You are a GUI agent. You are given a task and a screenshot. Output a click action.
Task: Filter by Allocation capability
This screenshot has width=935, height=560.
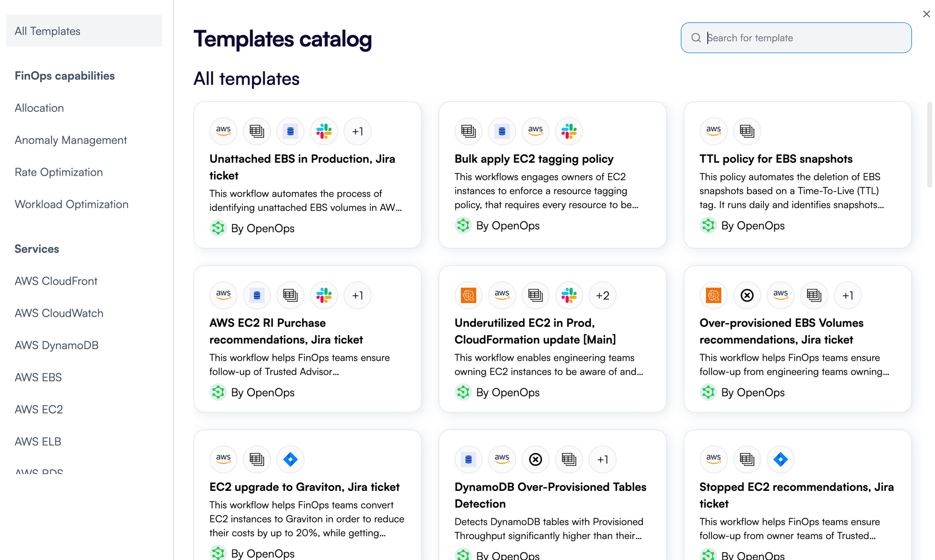(x=39, y=108)
